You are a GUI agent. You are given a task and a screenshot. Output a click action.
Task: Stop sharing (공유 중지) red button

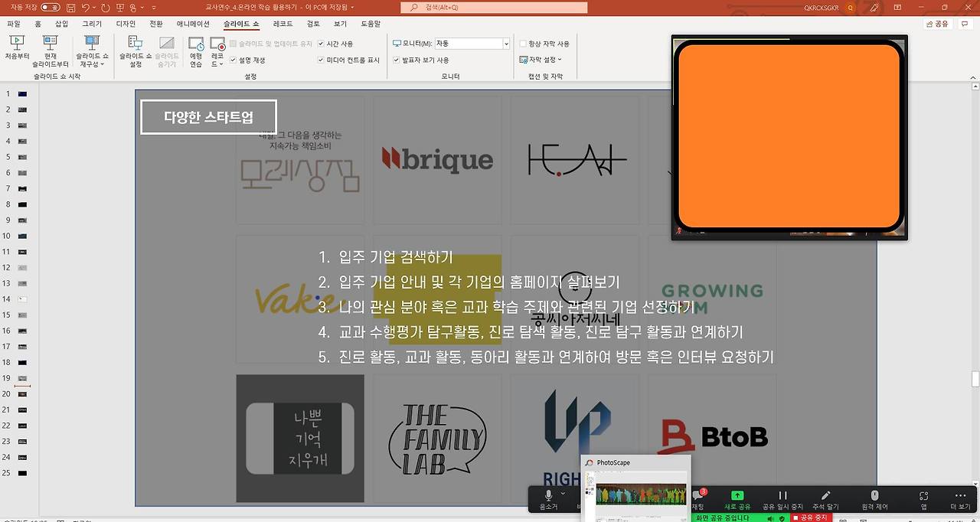[x=812, y=518]
